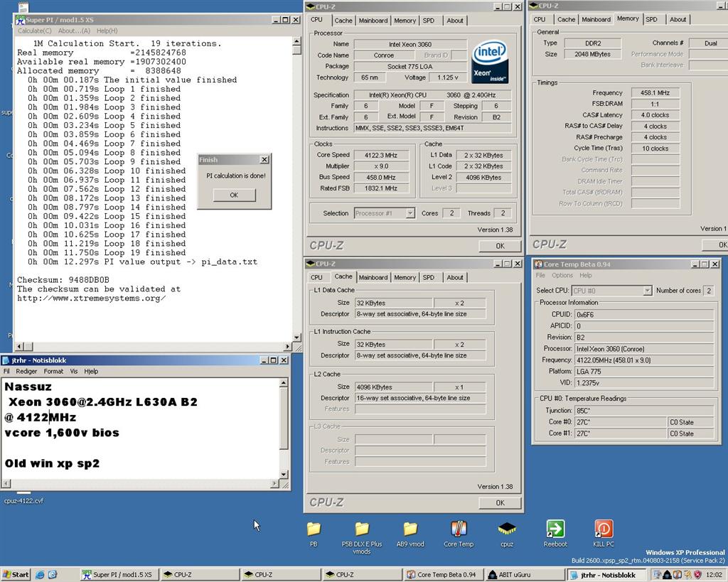The width and height of the screenshot is (728, 582).
Task: Click the Core Speed 4122.3 MHz field
Action: click(381, 155)
